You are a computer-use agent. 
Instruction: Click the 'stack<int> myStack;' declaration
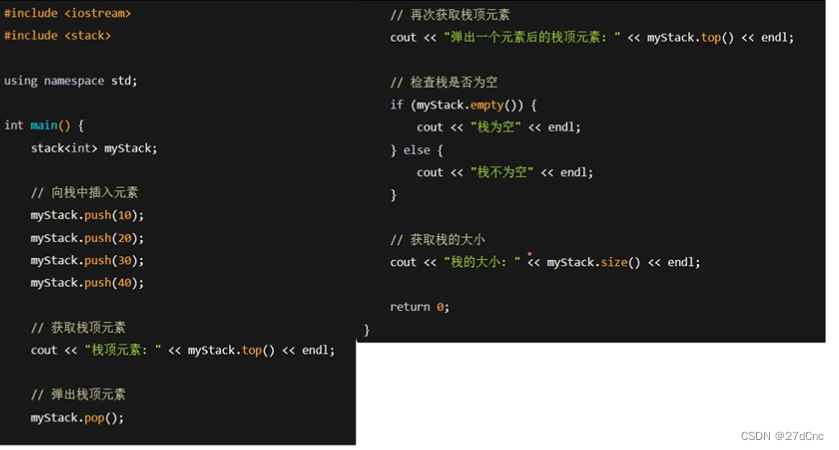pos(94,148)
